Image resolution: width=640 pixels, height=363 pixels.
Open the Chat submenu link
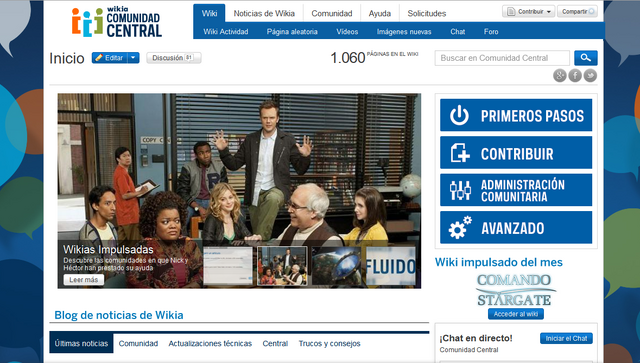pos(458,31)
